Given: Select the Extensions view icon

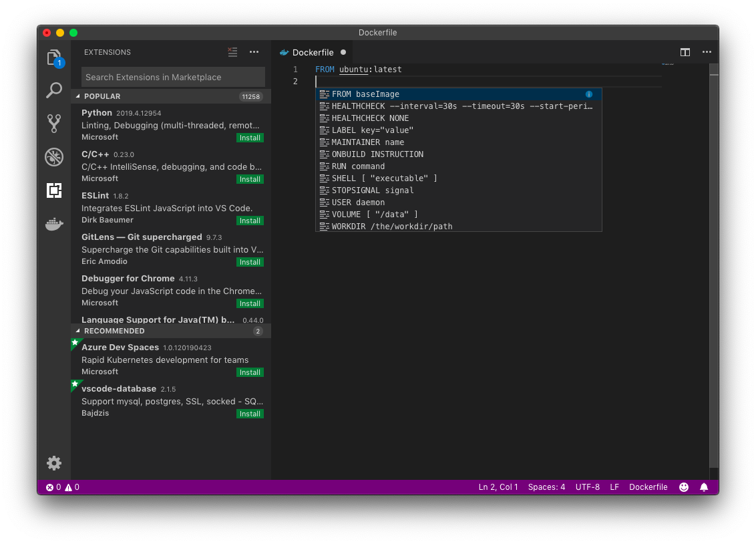Looking at the screenshot, I should tap(54, 190).
